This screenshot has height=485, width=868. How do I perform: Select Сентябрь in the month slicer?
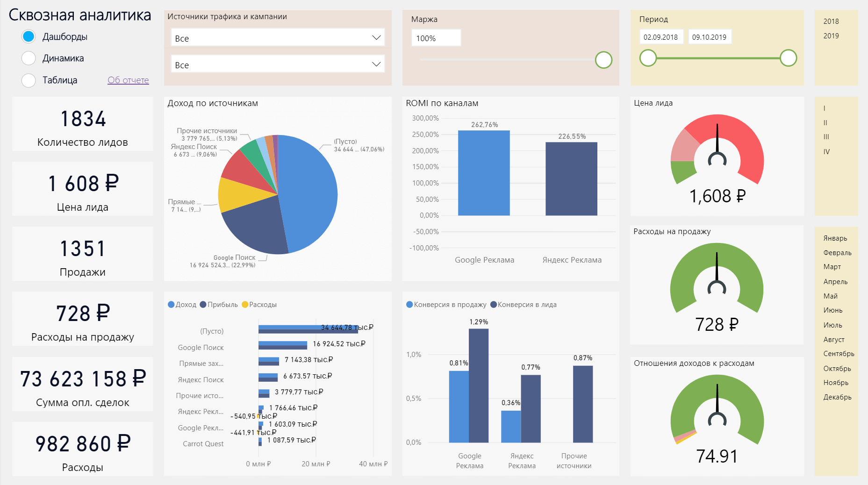click(x=839, y=354)
